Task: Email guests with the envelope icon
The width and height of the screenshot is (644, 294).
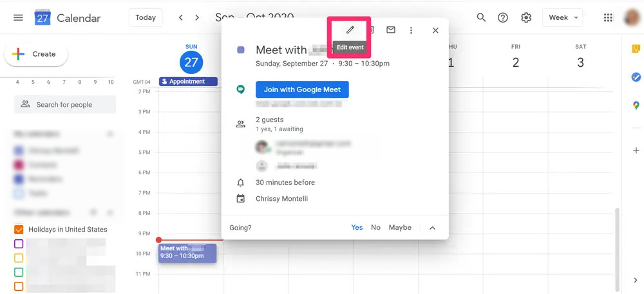Action: (391, 30)
